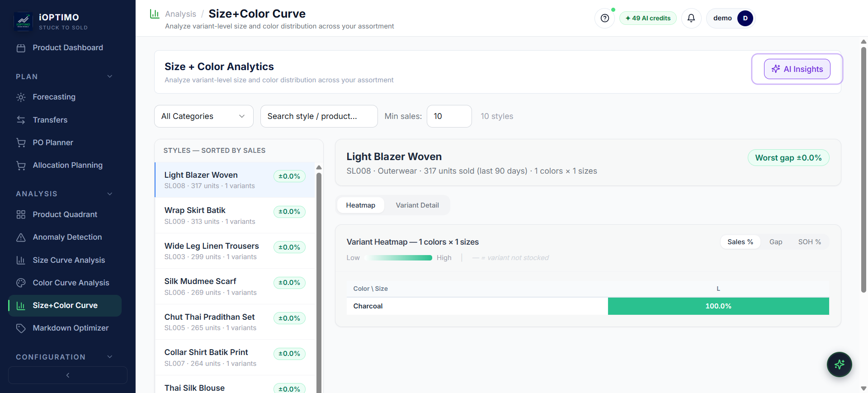Screen dimensions: 868x393
Task: Open the floating AI assistant sparkle button
Action: point(839,365)
